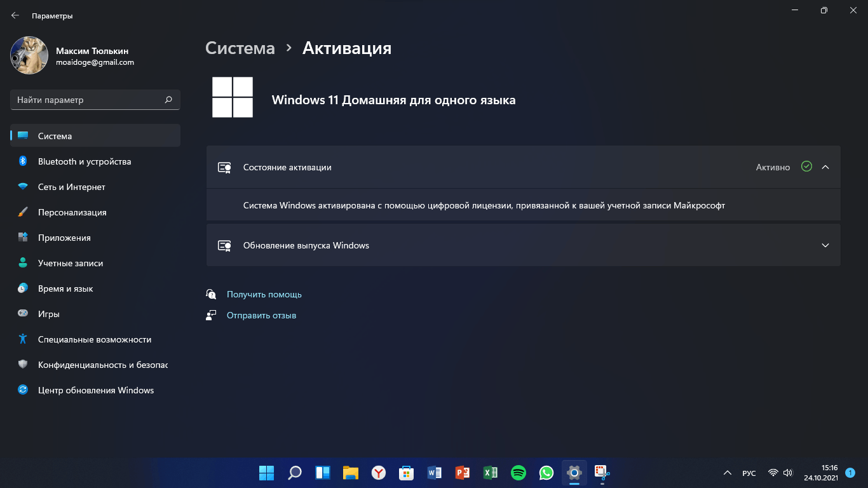Image resolution: width=868 pixels, height=488 pixels.
Task: Click the Wi-Fi network tray icon
Action: coord(773,473)
